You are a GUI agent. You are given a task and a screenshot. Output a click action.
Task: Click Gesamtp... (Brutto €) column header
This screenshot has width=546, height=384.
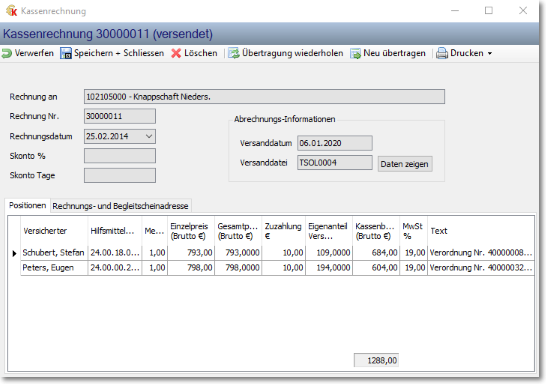pyautogui.click(x=238, y=231)
